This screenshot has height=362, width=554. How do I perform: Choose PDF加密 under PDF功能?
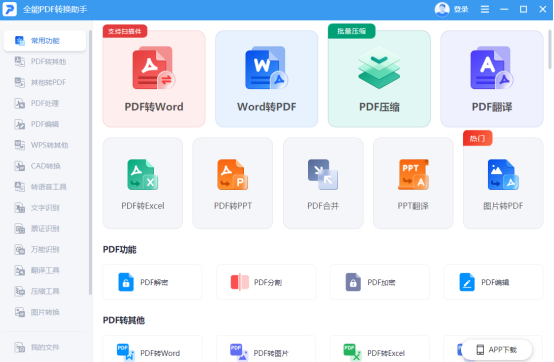(380, 282)
